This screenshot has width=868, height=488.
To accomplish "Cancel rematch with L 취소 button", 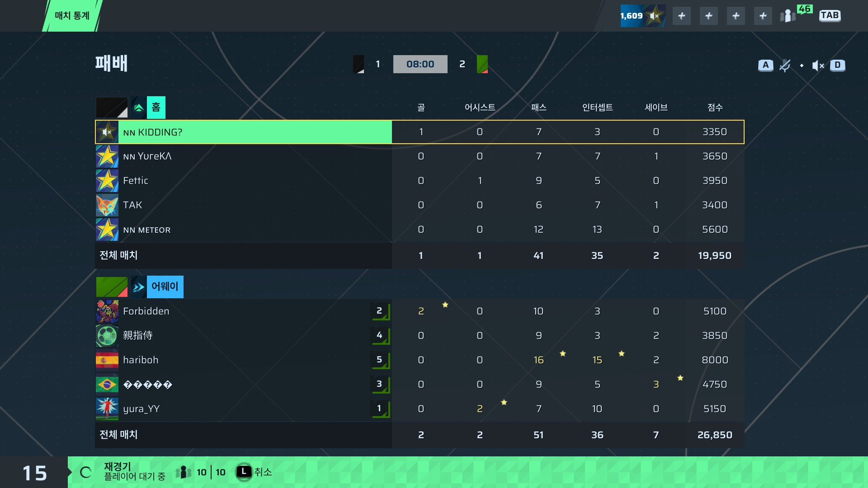I will pyautogui.click(x=254, y=472).
